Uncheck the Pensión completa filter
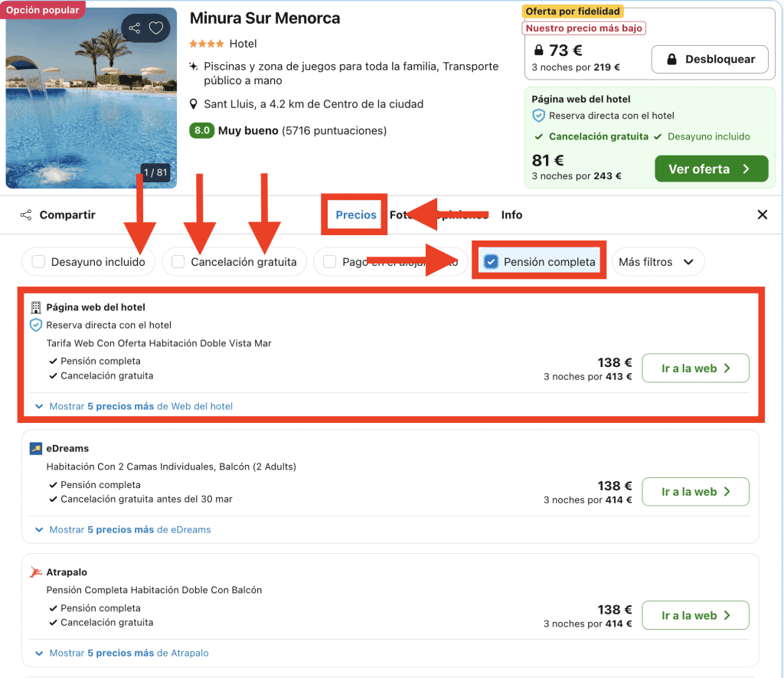Viewport: 784px width, 678px height. point(492,262)
